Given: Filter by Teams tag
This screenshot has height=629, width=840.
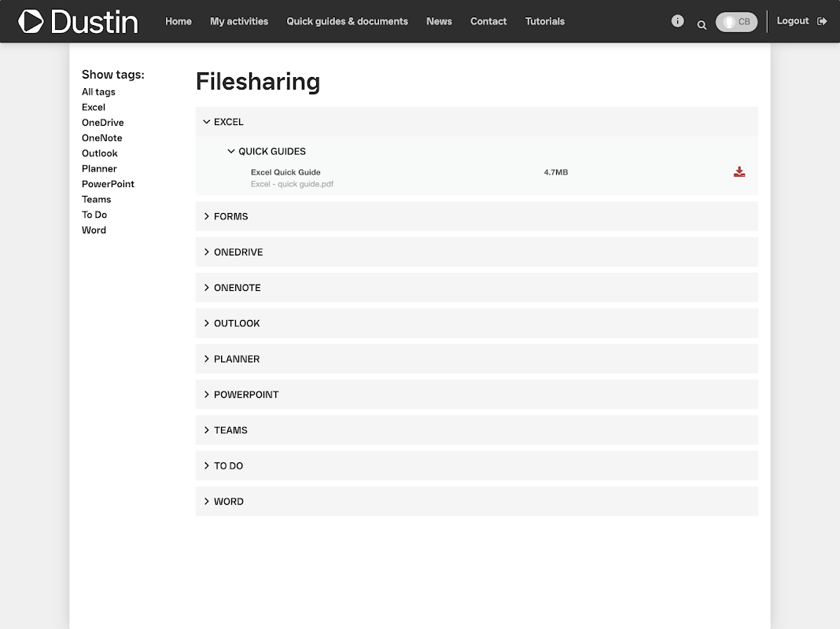Looking at the screenshot, I should pyautogui.click(x=97, y=199).
